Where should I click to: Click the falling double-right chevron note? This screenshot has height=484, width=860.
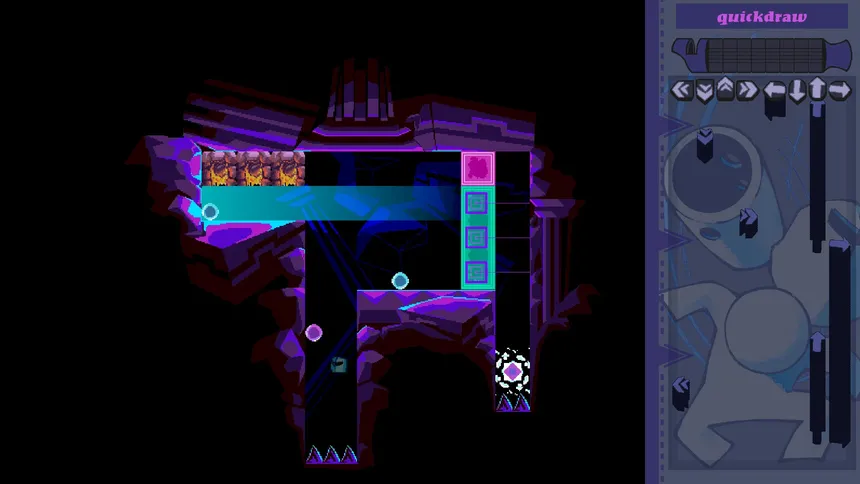click(x=748, y=222)
